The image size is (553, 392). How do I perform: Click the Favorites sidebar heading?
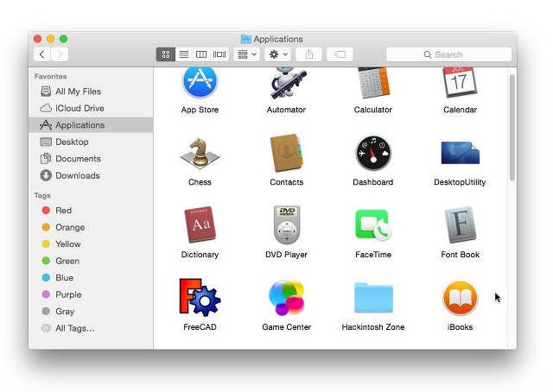(x=50, y=77)
